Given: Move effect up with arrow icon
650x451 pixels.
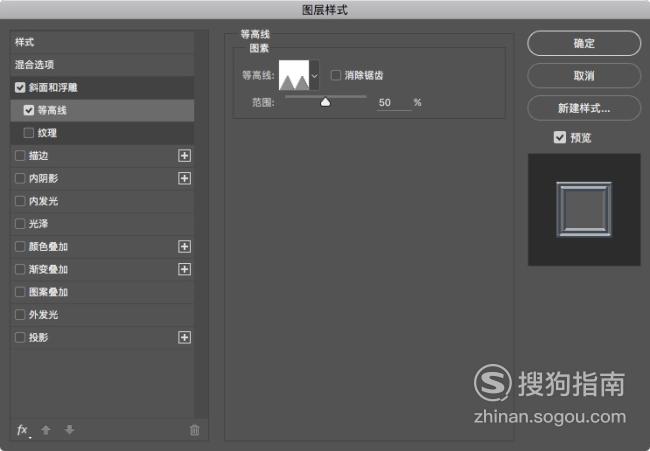Looking at the screenshot, I should tap(46, 430).
